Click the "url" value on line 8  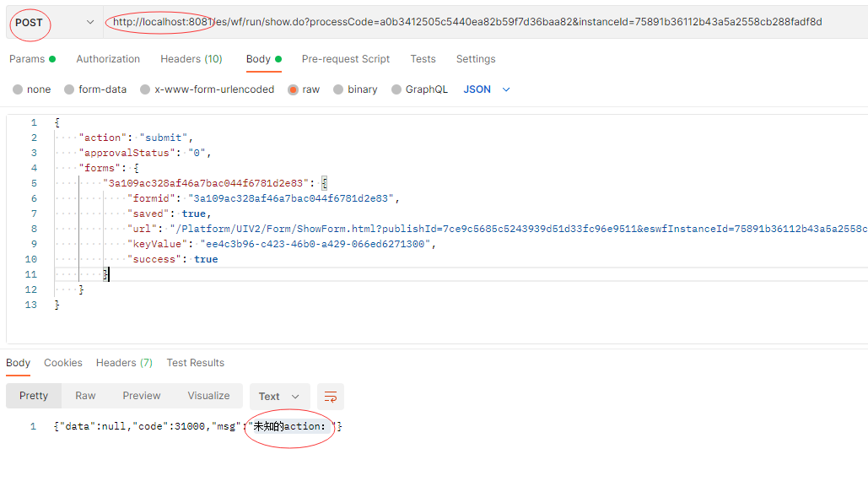(x=519, y=229)
